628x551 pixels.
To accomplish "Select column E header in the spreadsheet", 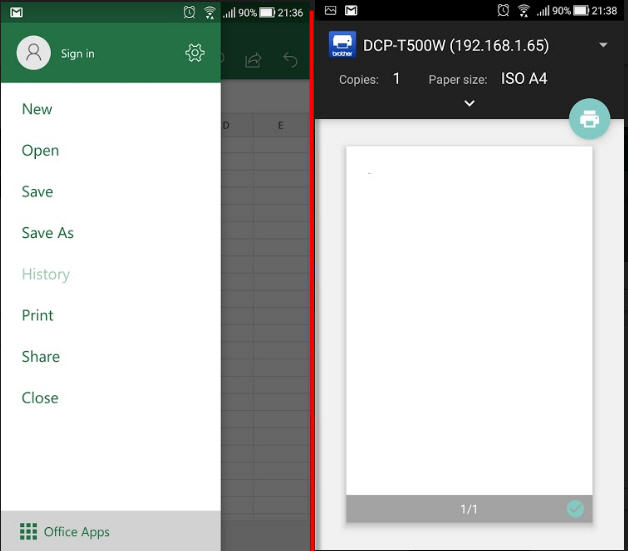I will pos(280,125).
